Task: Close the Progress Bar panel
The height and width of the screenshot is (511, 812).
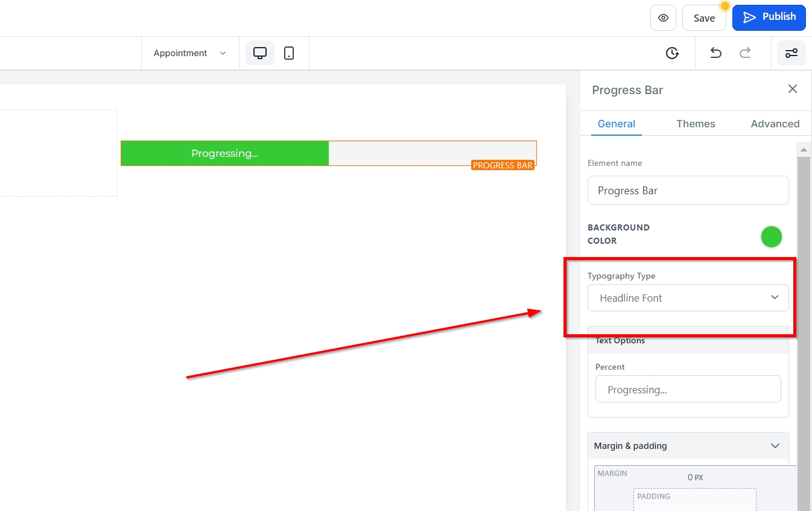Action: [793, 89]
